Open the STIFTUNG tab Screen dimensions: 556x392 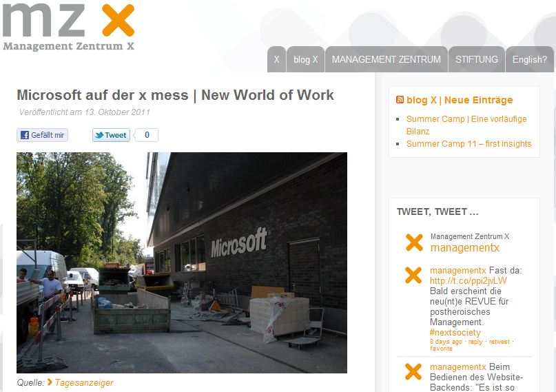pos(477,59)
